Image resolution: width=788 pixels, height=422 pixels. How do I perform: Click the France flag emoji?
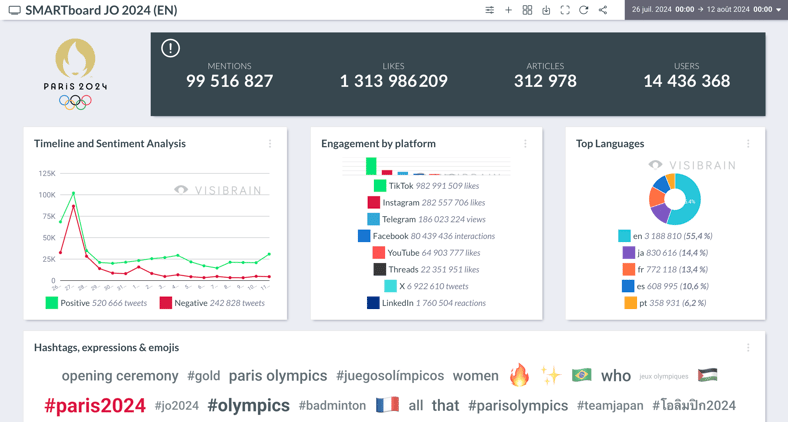[387, 404]
